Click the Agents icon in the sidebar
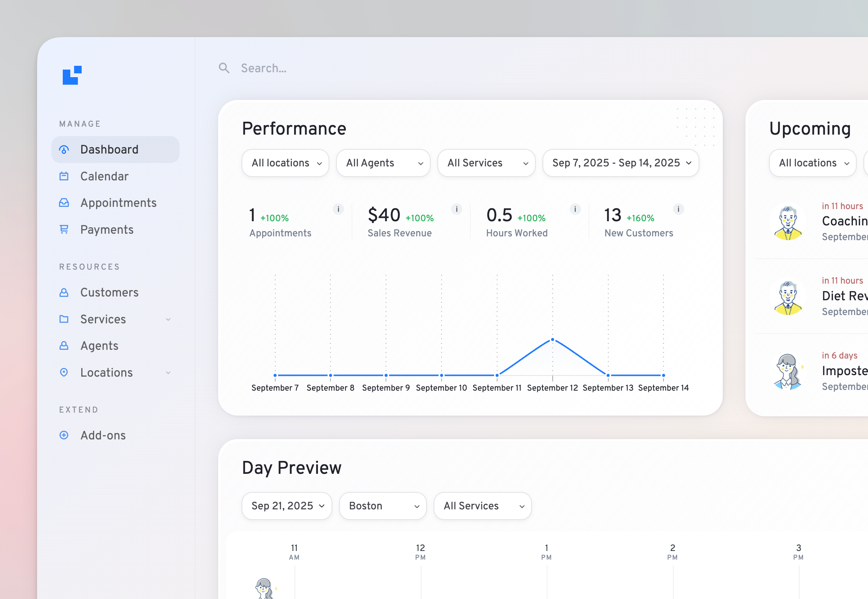 click(x=64, y=346)
